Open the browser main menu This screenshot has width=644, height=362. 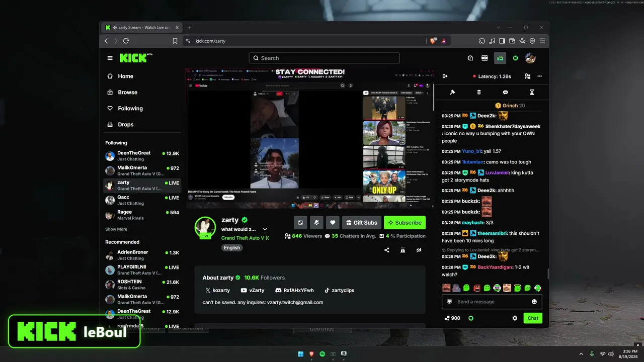pyautogui.click(x=542, y=41)
